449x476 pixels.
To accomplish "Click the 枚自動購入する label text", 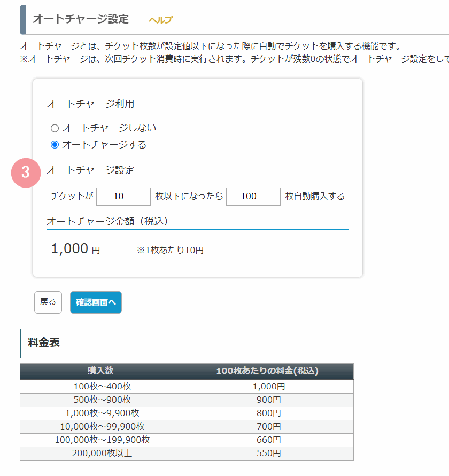I will click(315, 197).
